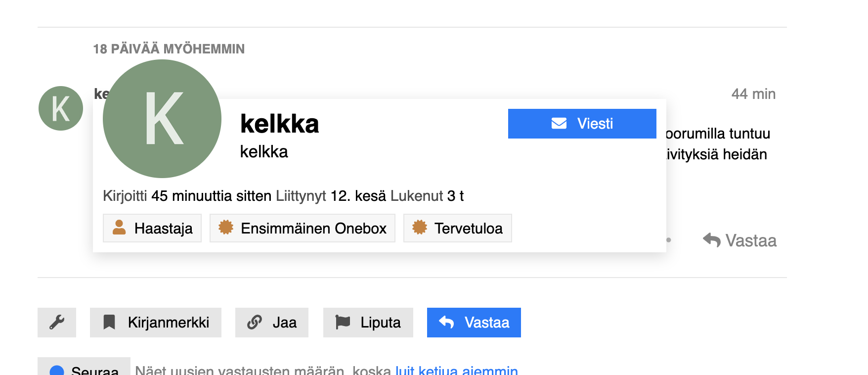Click the Kirjanmerkki bookmark button
This screenshot has width=868, height=375.
[x=156, y=323]
